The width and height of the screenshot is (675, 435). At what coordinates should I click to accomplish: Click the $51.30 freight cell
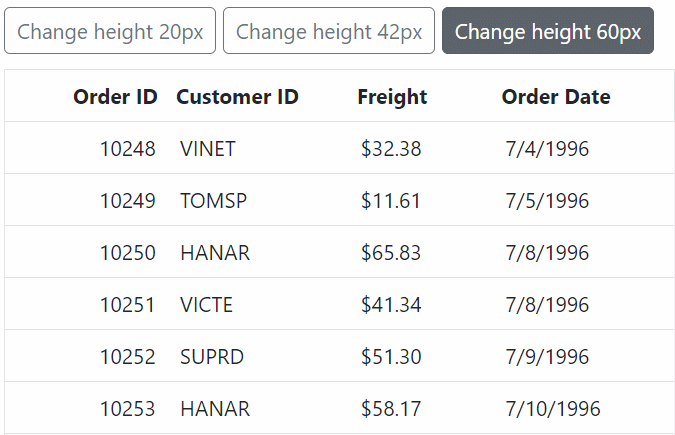click(391, 357)
